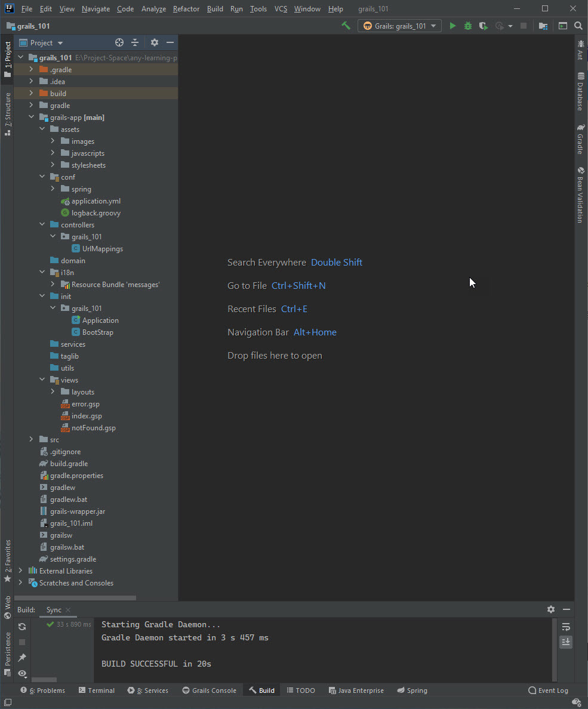Select the Scratches and Consoles node

pyautogui.click(x=76, y=583)
